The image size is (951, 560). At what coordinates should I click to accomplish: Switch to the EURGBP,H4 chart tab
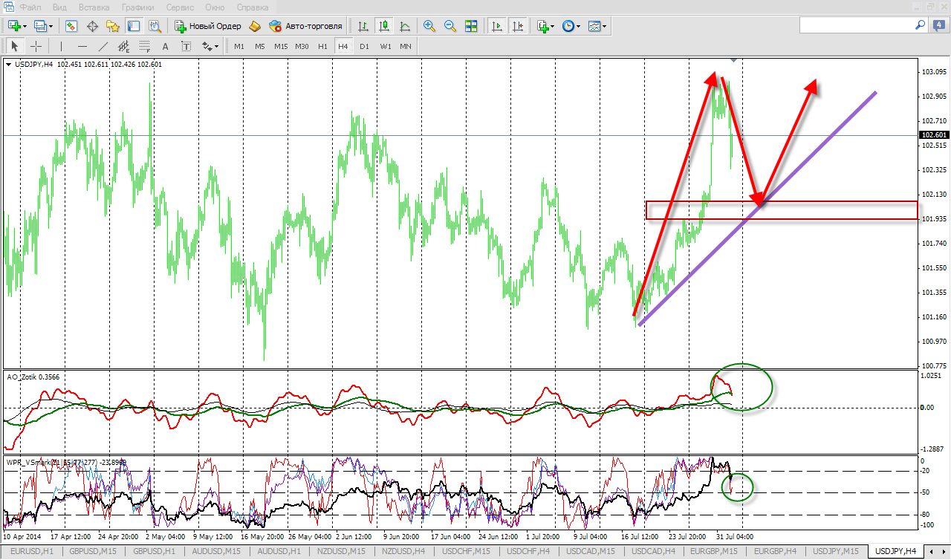[x=776, y=551]
